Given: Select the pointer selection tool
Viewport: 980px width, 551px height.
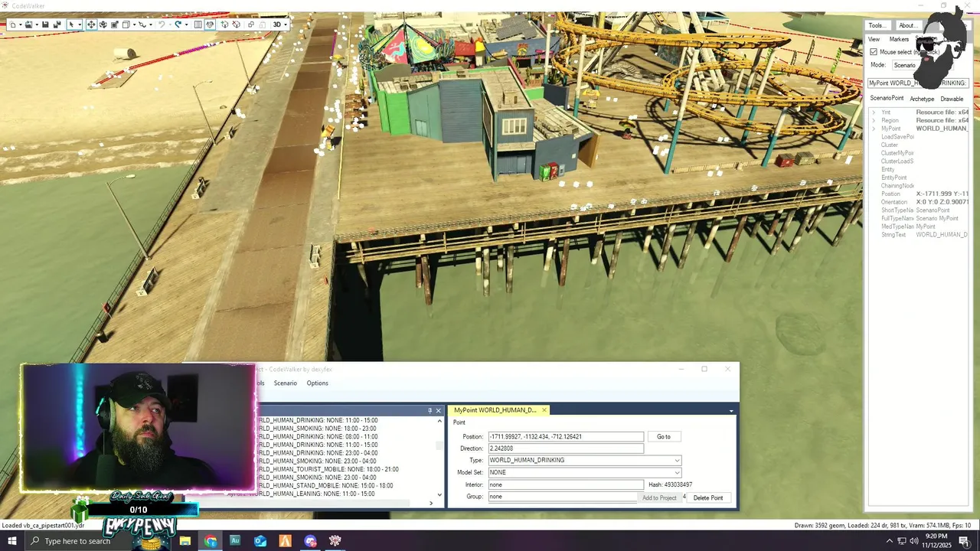Looking at the screenshot, I should [x=71, y=24].
